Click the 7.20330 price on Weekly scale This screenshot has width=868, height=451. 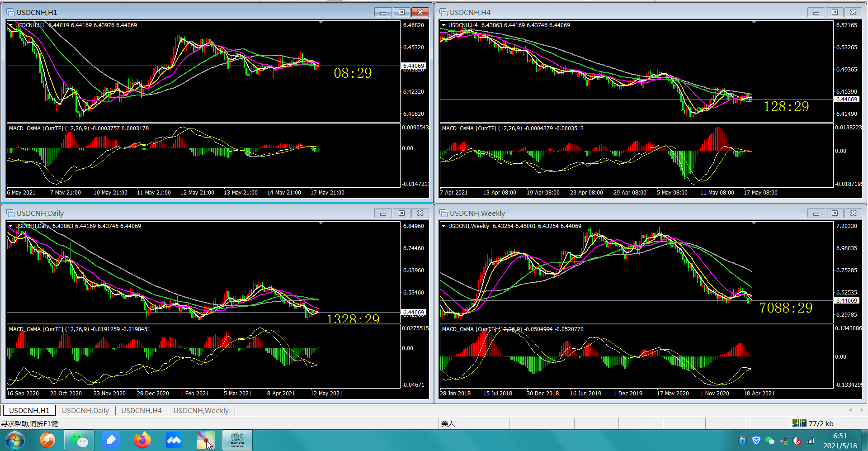click(x=847, y=226)
